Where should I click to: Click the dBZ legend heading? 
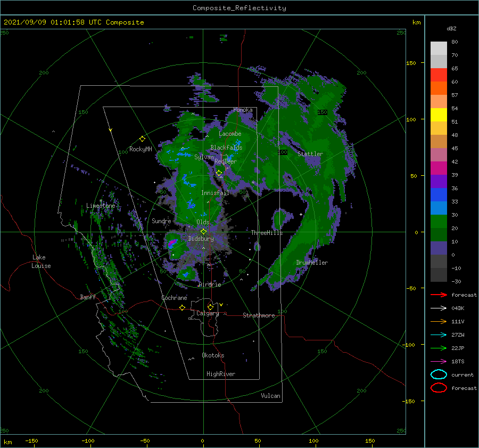coord(451,29)
